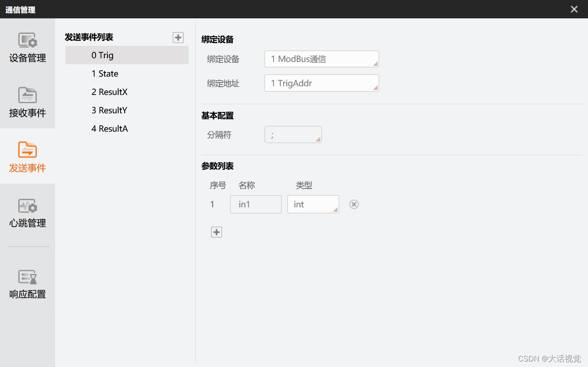Open the 接收事件 receive events icon

point(28,95)
